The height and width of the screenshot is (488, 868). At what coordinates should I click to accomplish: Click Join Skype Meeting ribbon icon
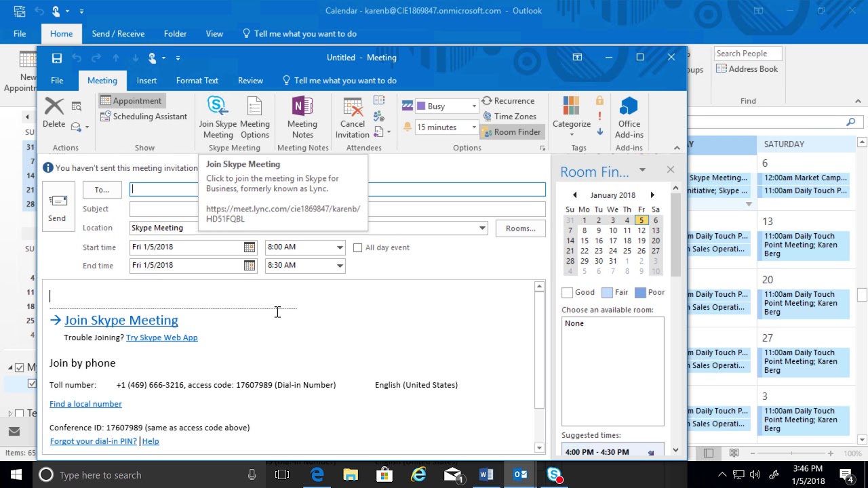[x=218, y=117]
